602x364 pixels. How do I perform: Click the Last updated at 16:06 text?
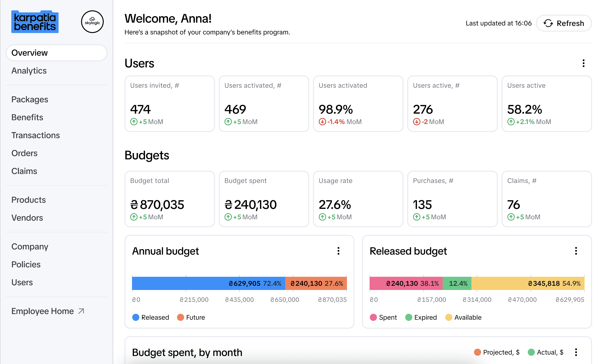tap(499, 23)
